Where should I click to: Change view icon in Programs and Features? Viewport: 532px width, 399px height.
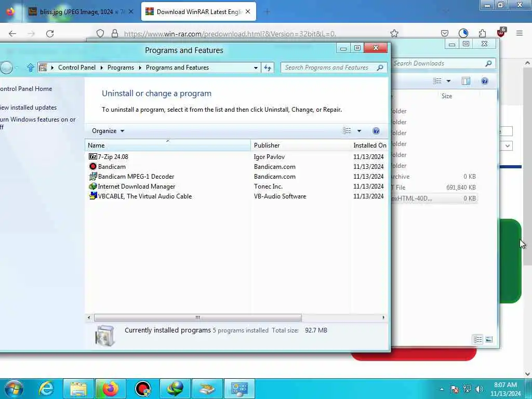[x=347, y=131]
